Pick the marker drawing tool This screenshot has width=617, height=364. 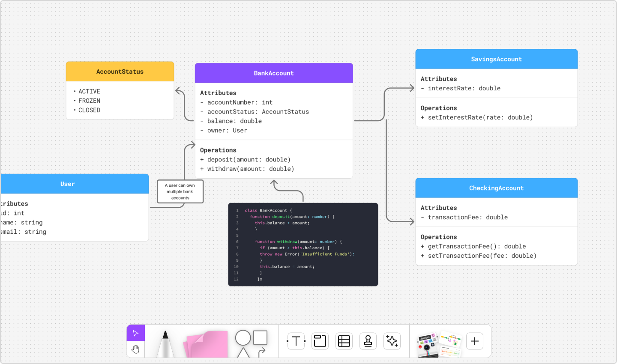(x=164, y=343)
